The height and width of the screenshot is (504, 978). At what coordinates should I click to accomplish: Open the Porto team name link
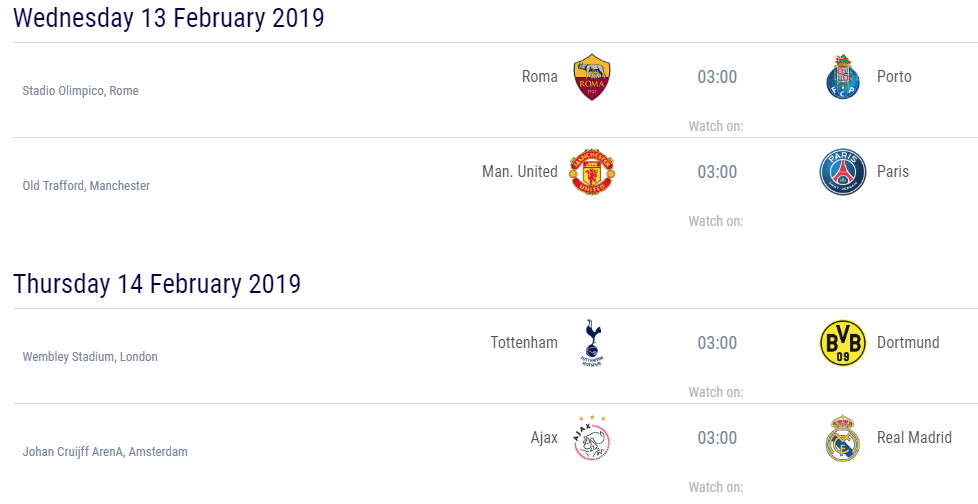894,77
